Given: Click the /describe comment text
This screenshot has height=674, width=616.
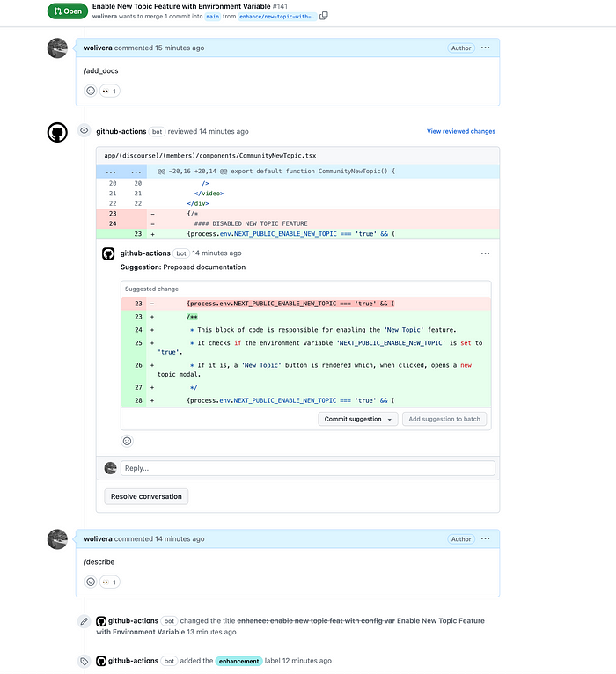Looking at the screenshot, I should tap(99, 562).
